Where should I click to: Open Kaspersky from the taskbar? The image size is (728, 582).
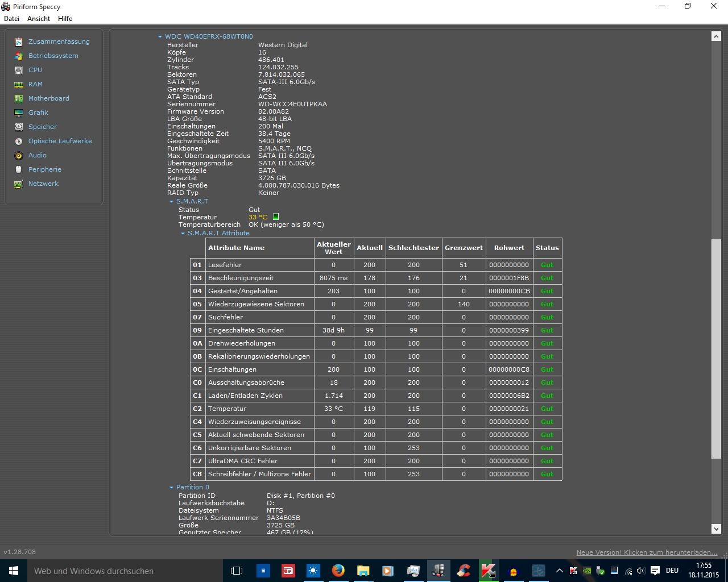[x=488, y=571]
